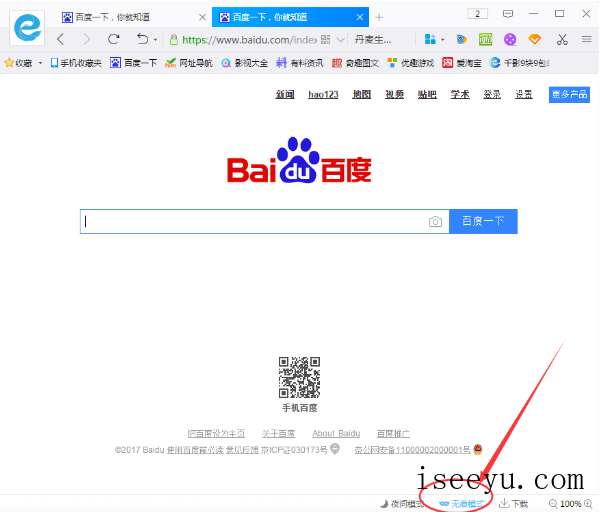Viewport: 602px width, 512px height.
Task: Open the 学术 link
Action: coord(460,94)
